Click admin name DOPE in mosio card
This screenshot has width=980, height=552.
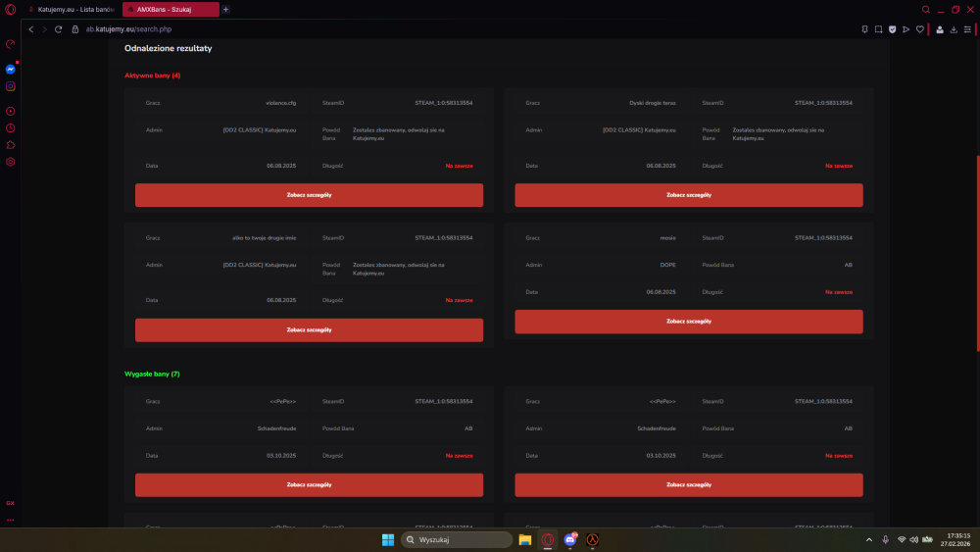[x=667, y=265]
